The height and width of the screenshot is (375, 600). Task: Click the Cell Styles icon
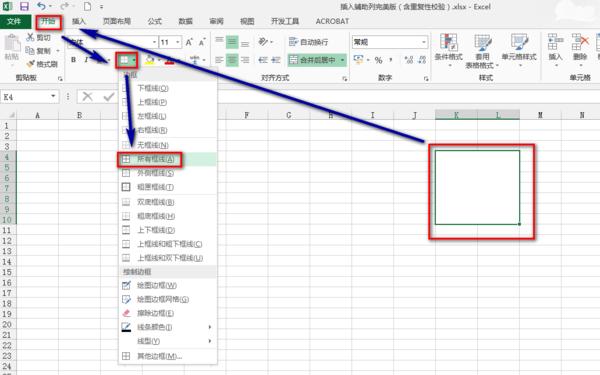point(519,42)
